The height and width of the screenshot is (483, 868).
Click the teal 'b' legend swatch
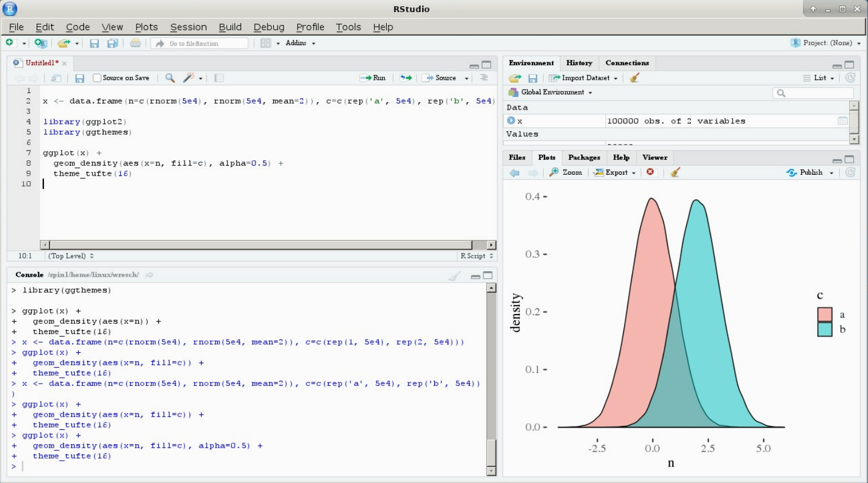pos(825,329)
